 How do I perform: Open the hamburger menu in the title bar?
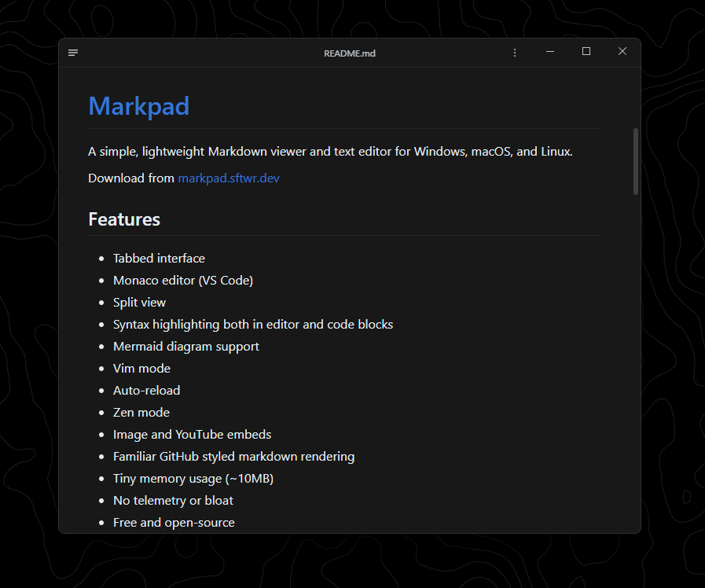pyautogui.click(x=73, y=53)
